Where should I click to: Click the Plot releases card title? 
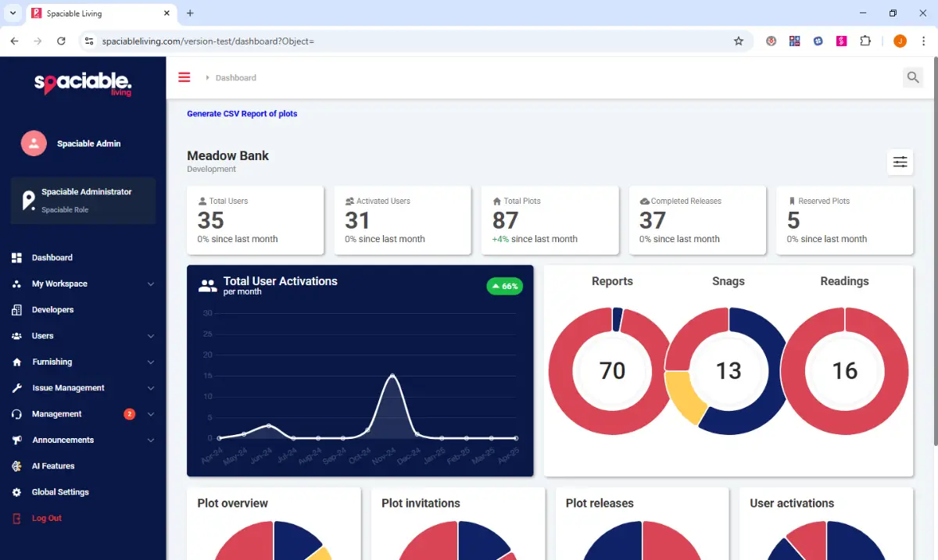[600, 503]
